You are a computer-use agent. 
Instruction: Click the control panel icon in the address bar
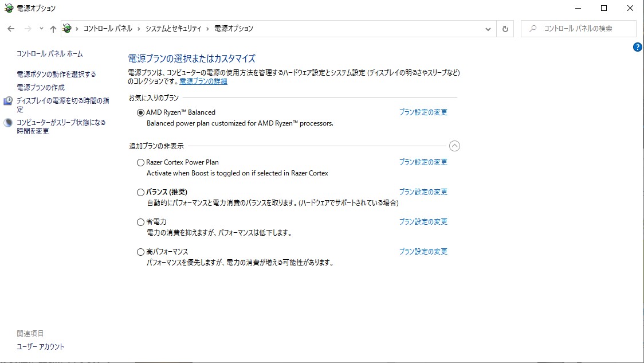(67, 28)
